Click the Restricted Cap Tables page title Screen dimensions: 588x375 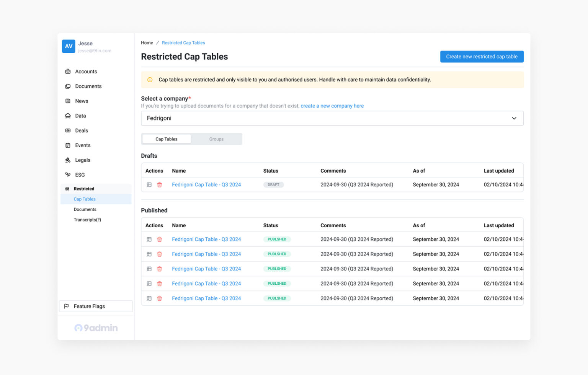point(185,57)
